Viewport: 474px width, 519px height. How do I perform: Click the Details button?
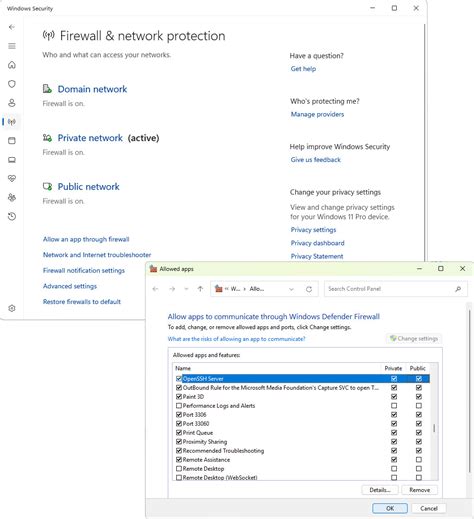pyautogui.click(x=380, y=490)
